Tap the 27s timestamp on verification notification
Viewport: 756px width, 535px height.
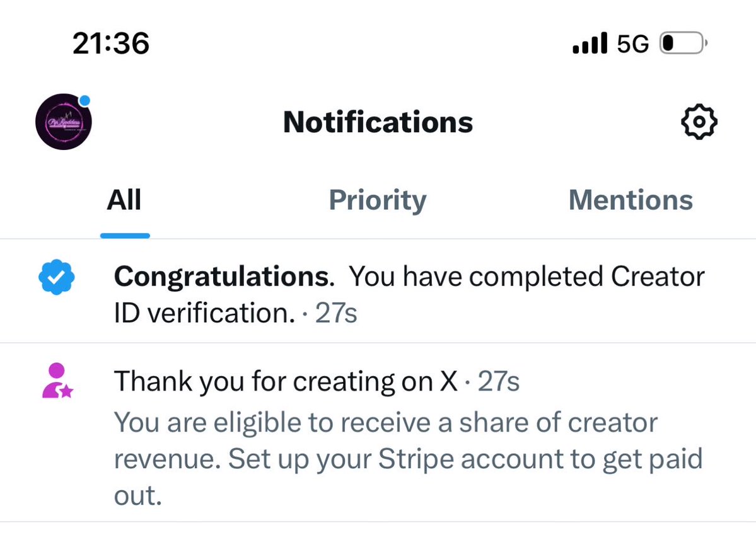click(x=336, y=313)
